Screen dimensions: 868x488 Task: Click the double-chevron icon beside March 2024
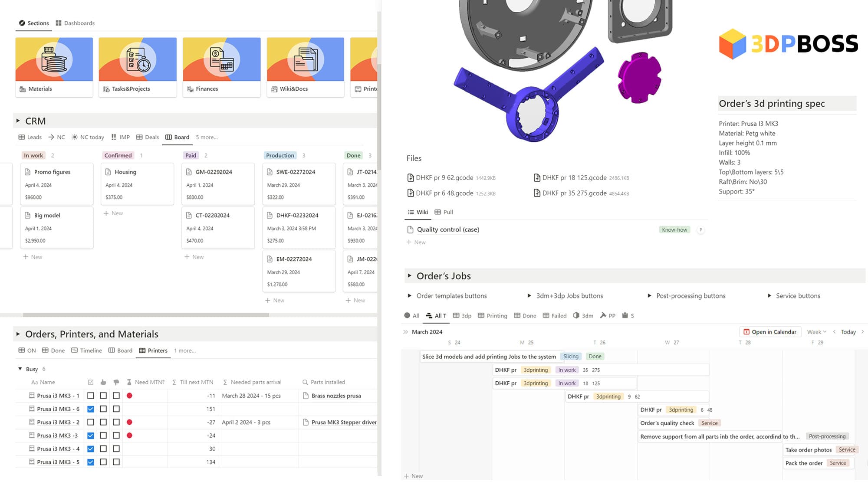(405, 332)
